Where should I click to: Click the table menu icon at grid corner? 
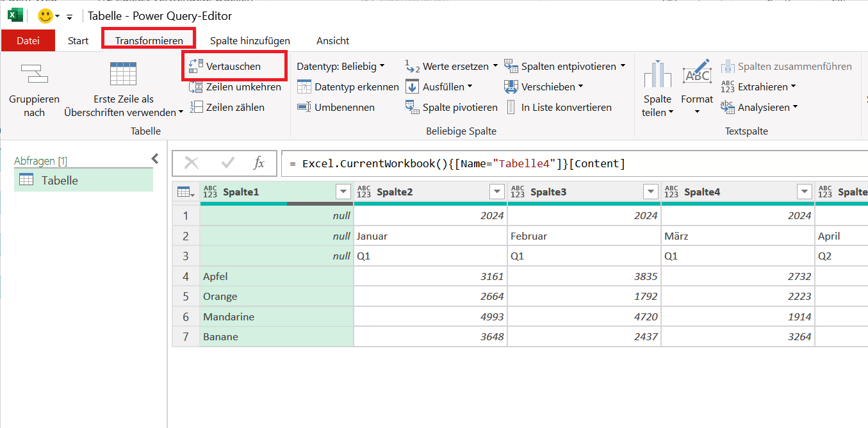coord(186,192)
